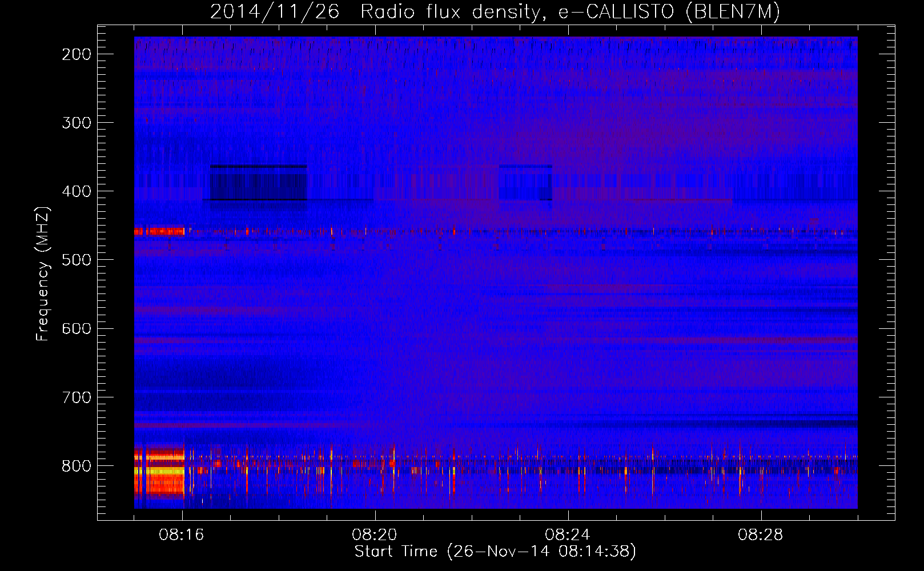The height and width of the screenshot is (571, 924).
Task: Click the 800 frequency tick label
Action: coord(77,466)
